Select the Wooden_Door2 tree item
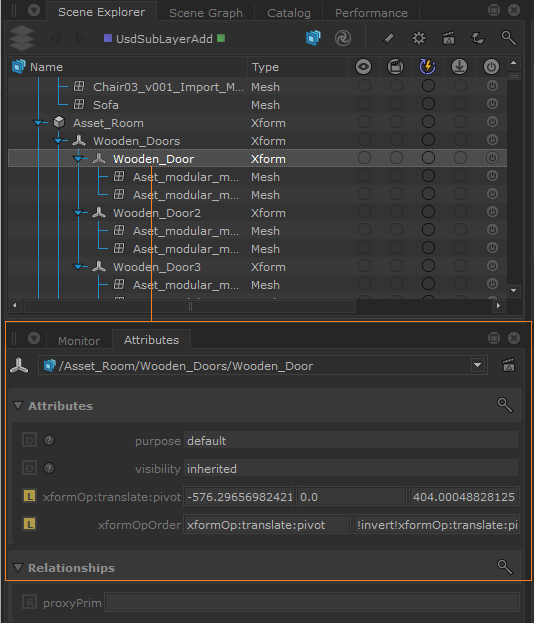The image size is (534, 623). (157, 213)
